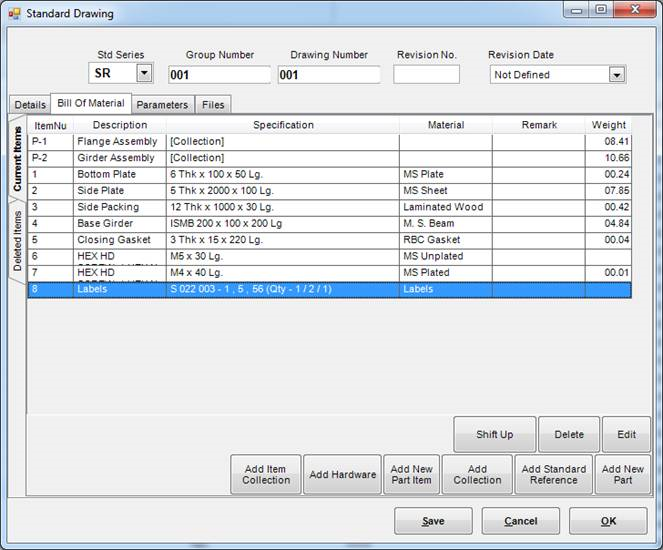Click the Revision No. field
This screenshot has height=550, width=663.
coord(426,74)
